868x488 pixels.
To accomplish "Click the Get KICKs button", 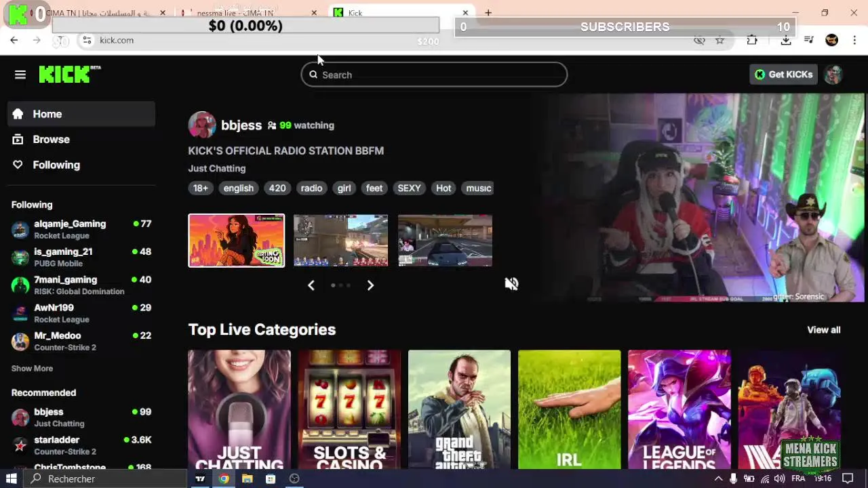I will pos(783,75).
